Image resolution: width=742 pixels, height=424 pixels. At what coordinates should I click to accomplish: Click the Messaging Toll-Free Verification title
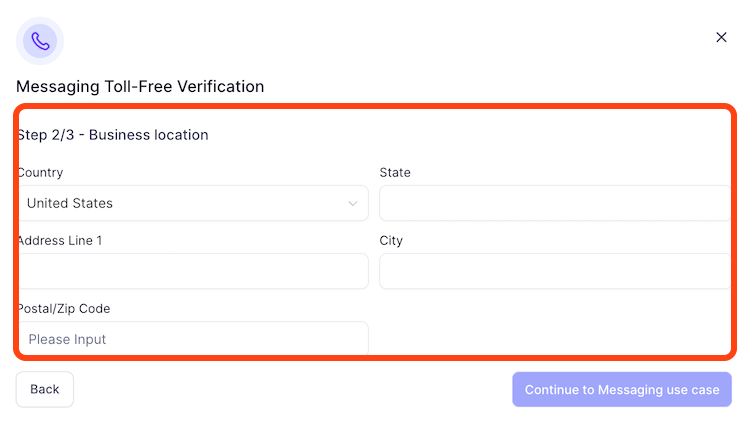[140, 87]
